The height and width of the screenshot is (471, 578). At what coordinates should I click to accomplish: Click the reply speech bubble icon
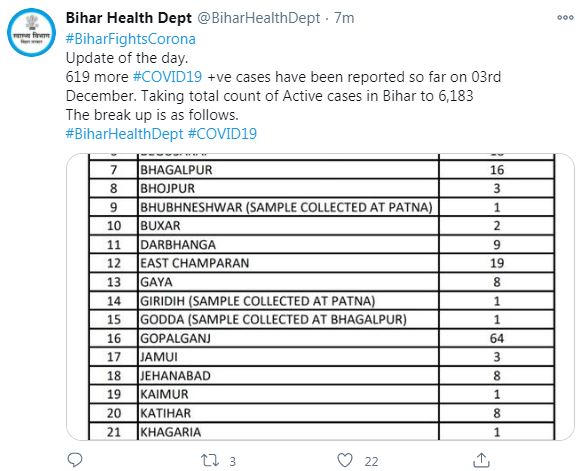pos(75,460)
